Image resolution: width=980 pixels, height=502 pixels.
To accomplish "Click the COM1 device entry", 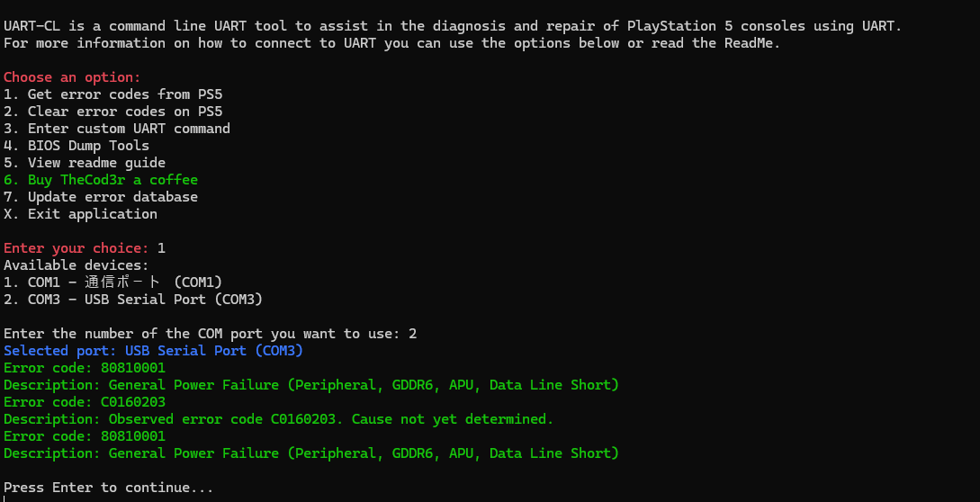I will coord(112,282).
